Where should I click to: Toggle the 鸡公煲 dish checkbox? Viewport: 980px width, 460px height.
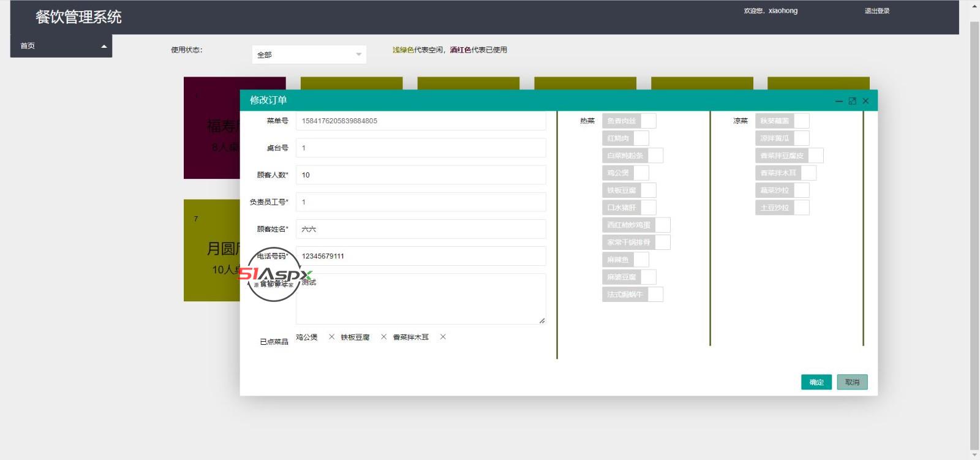click(x=625, y=173)
